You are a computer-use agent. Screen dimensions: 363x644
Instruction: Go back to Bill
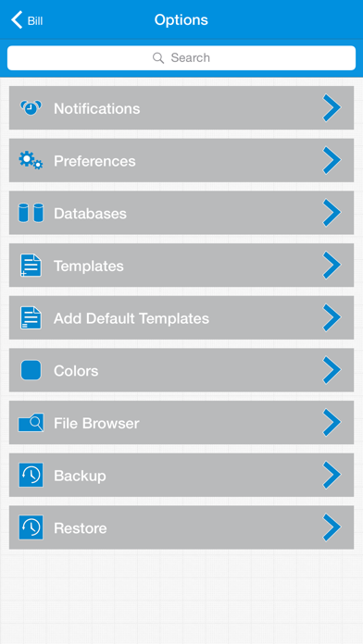click(x=27, y=19)
